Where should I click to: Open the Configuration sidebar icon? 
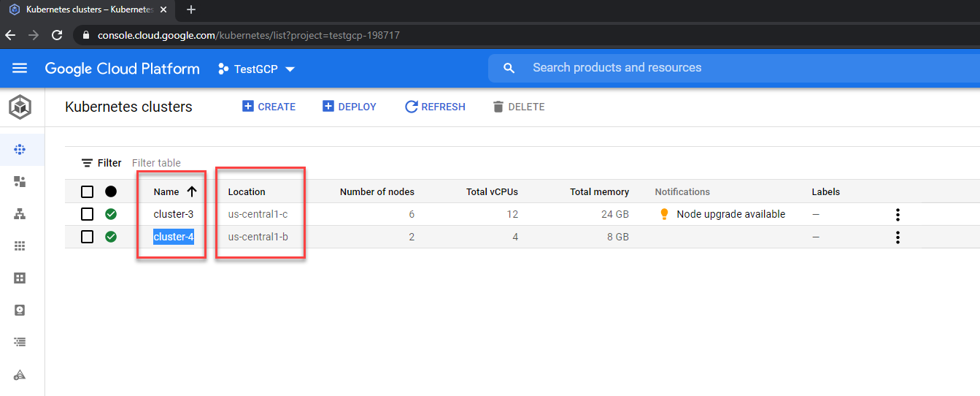coord(20,278)
